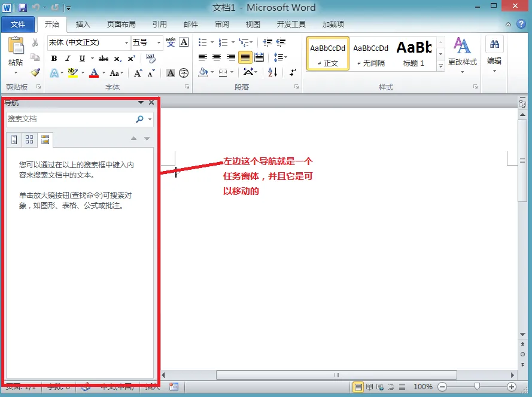
Task: Click the Multilevel List icon
Action: click(x=244, y=42)
